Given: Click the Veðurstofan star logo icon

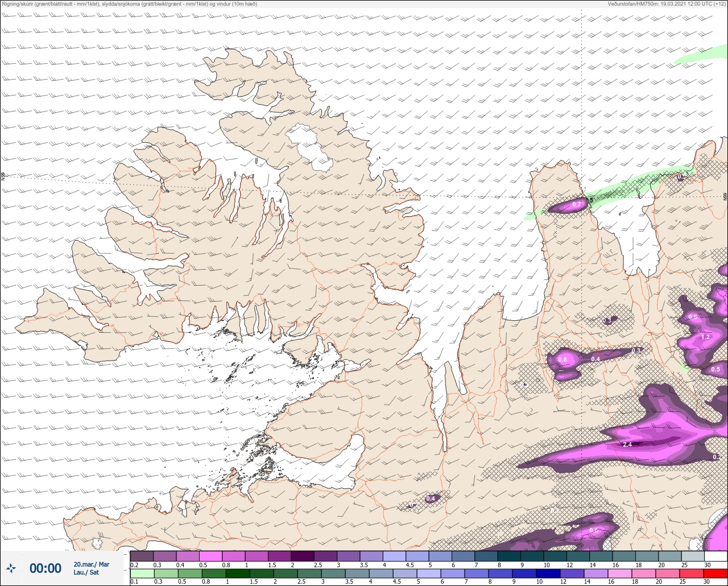Looking at the screenshot, I should (x=11, y=568).
